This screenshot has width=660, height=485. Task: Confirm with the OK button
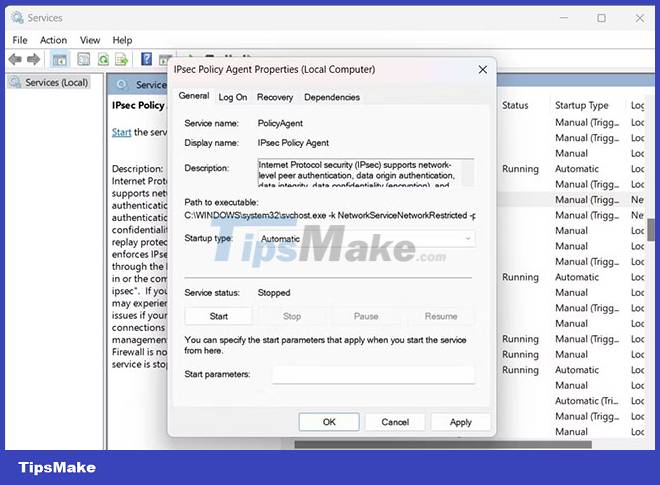tap(329, 422)
